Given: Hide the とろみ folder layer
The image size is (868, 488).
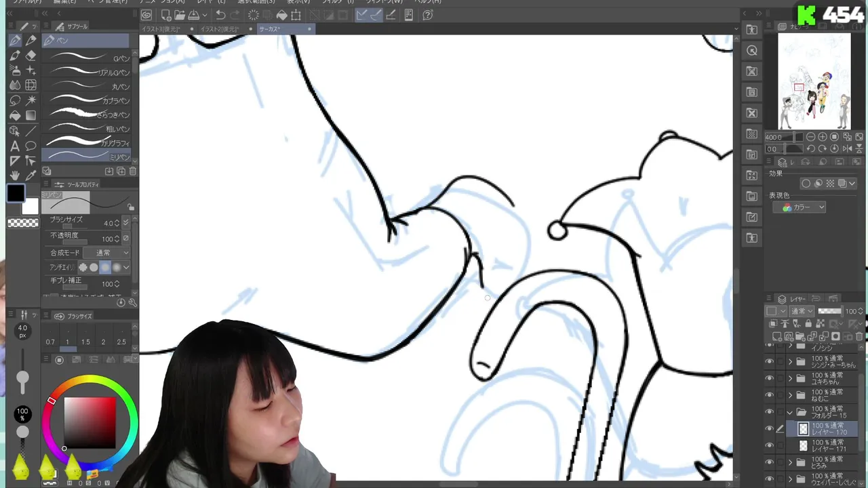Looking at the screenshot, I should [x=769, y=463].
